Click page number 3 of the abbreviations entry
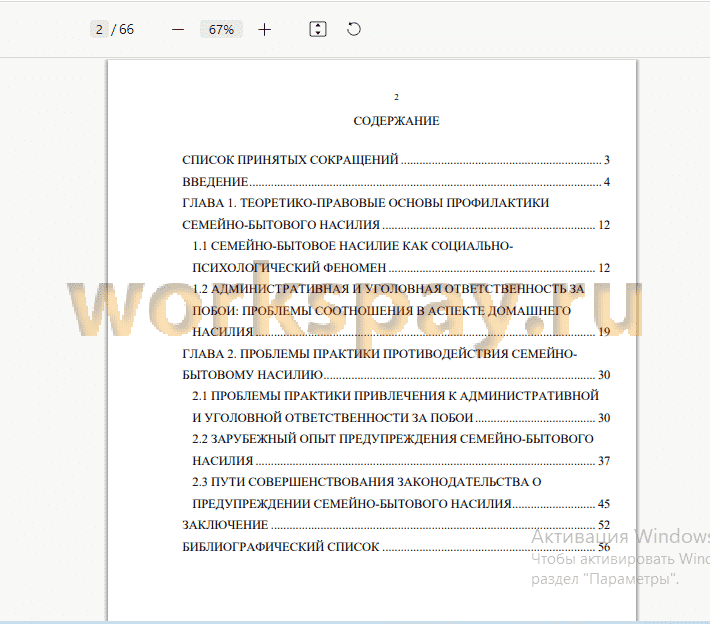Image resolution: width=710 pixels, height=624 pixels. (x=607, y=160)
